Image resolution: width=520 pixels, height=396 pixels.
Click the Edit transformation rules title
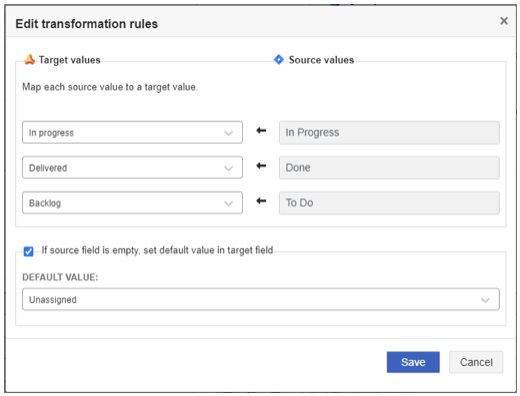click(x=87, y=24)
